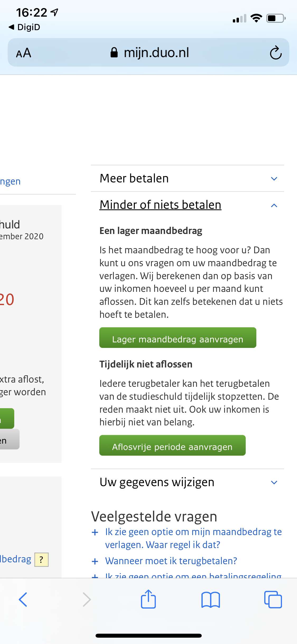
Task: Open the AA reader text options
Action: pos(23,53)
